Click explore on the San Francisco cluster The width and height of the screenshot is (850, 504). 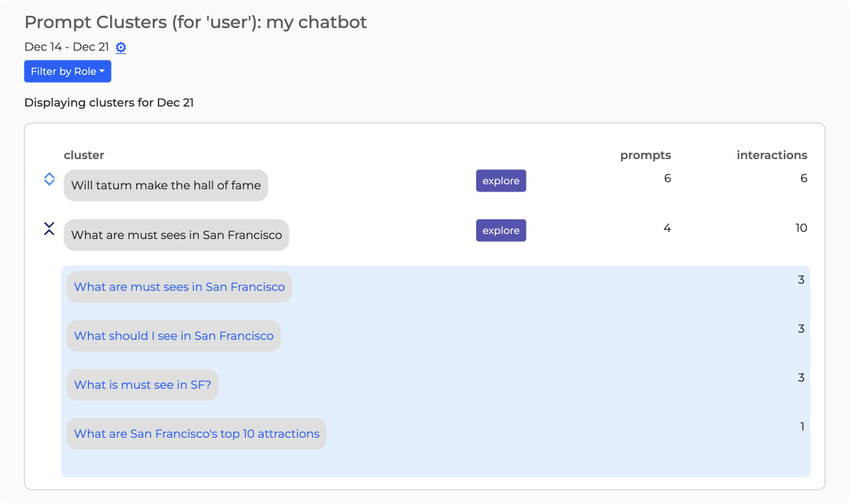coord(501,230)
